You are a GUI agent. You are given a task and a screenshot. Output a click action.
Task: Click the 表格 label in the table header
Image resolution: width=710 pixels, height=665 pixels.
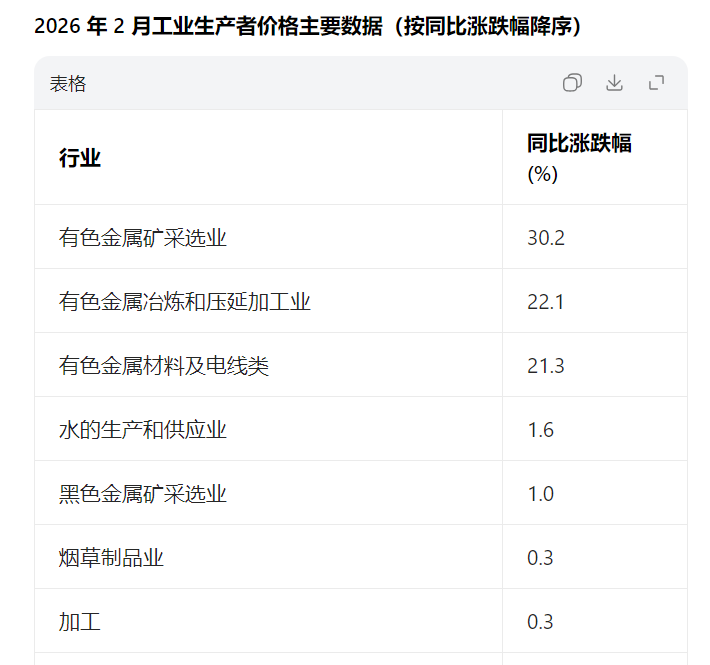pos(68,84)
